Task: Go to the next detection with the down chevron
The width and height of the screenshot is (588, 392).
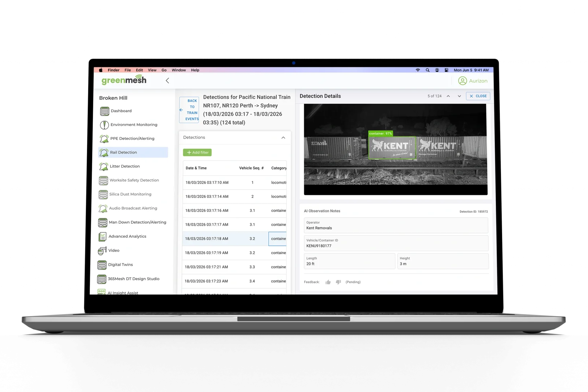Action: pos(459,96)
